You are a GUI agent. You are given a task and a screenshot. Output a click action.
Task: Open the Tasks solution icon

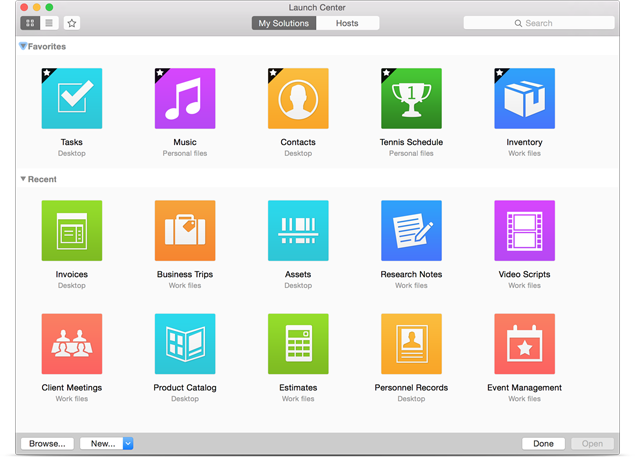72,99
